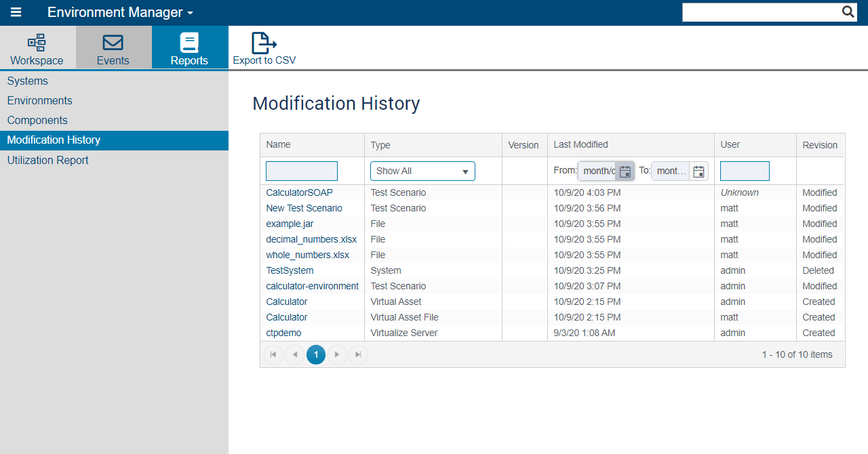Image resolution: width=868 pixels, height=454 pixels.
Task: Click the top search input field
Action: coord(762,12)
